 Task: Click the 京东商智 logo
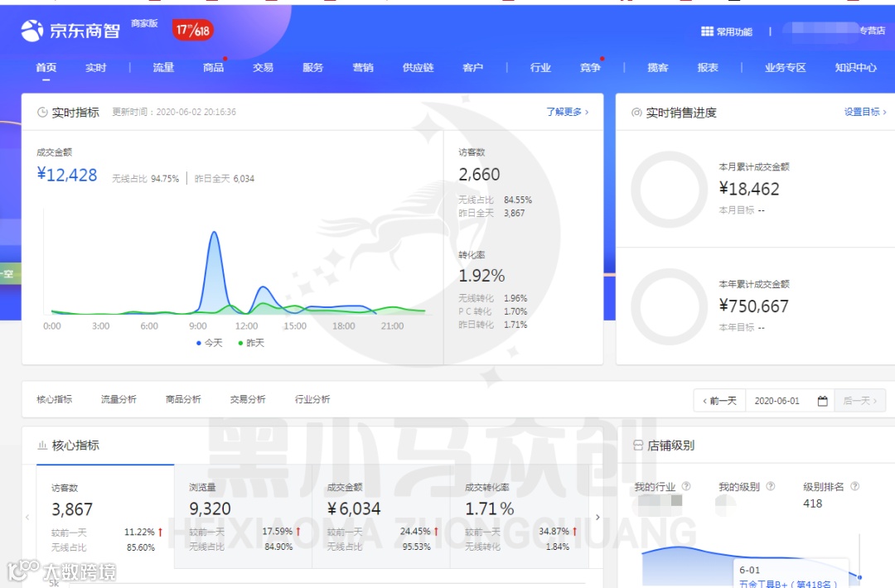70,30
